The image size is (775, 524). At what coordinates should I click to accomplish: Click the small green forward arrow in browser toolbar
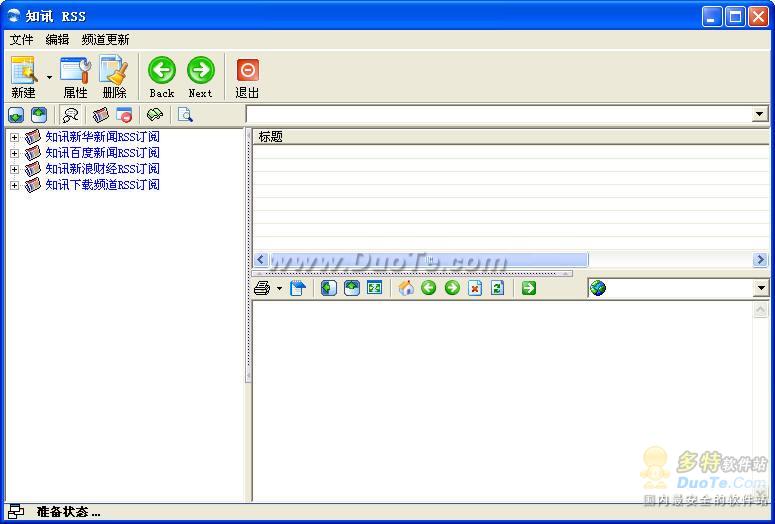452,288
